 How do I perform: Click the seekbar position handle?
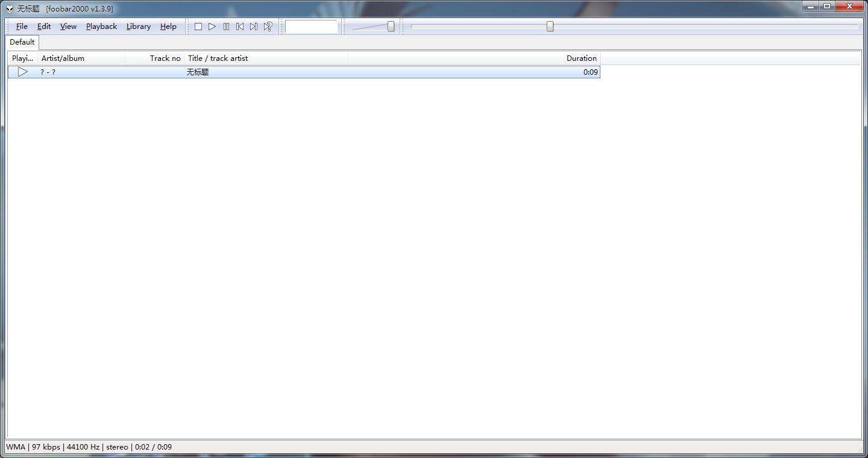[550, 27]
